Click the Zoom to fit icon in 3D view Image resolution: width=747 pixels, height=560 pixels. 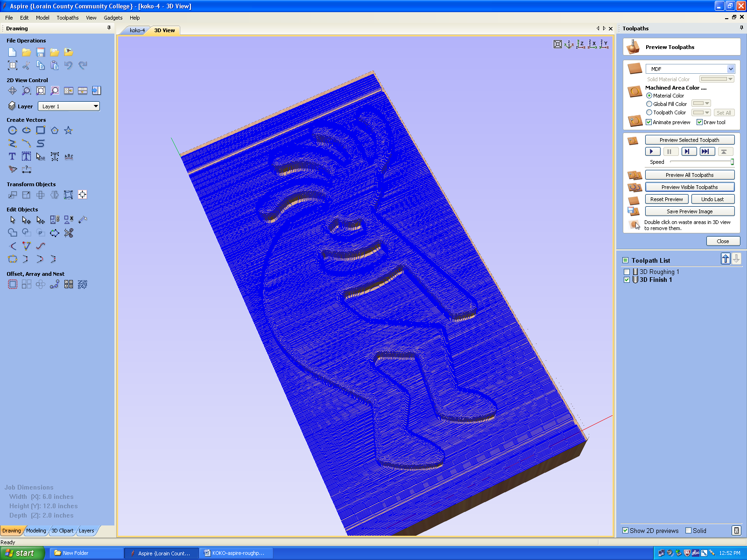point(557,44)
